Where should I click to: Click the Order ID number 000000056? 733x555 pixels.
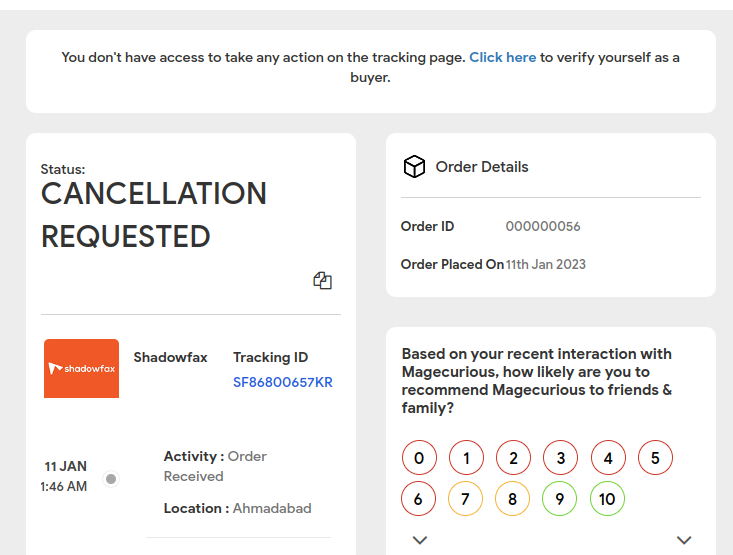(543, 227)
